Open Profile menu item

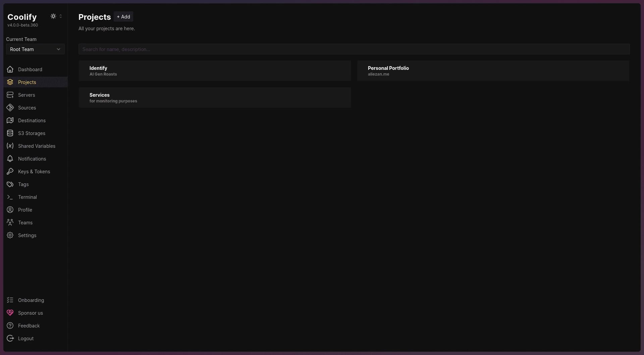pyautogui.click(x=35, y=210)
